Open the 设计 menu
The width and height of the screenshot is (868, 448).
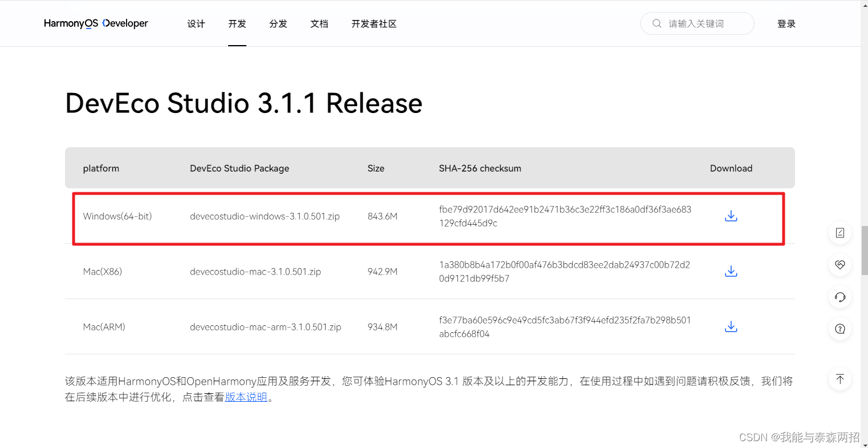point(196,23)
